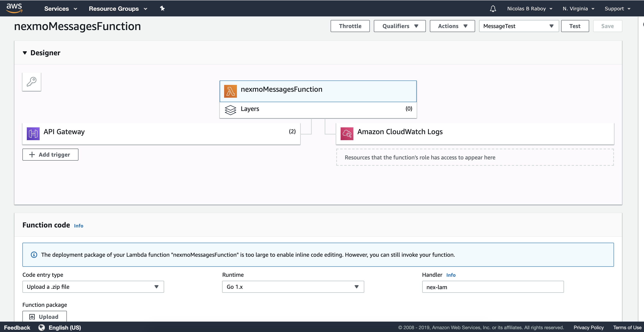Viewport: 644px width, 332px height.
Task: Open the MessageTest test event dropdown
Action: tap(519, 26)
